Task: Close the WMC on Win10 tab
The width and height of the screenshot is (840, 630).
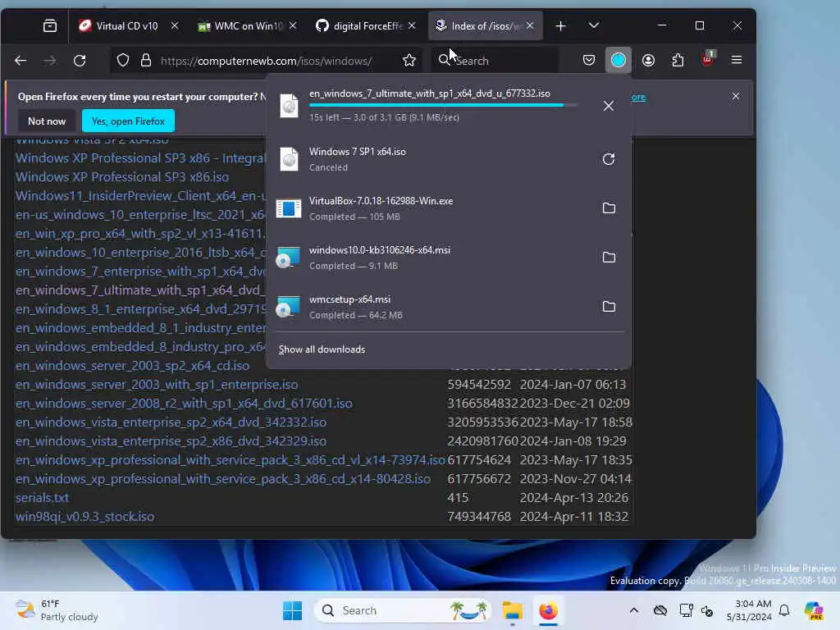Action: [293, 25]
